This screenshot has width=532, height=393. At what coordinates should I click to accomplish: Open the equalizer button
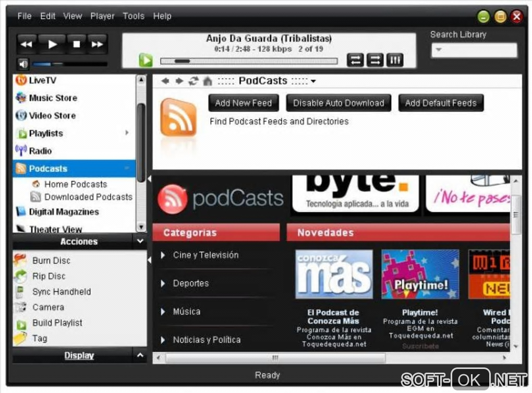(x=395, y=61)
